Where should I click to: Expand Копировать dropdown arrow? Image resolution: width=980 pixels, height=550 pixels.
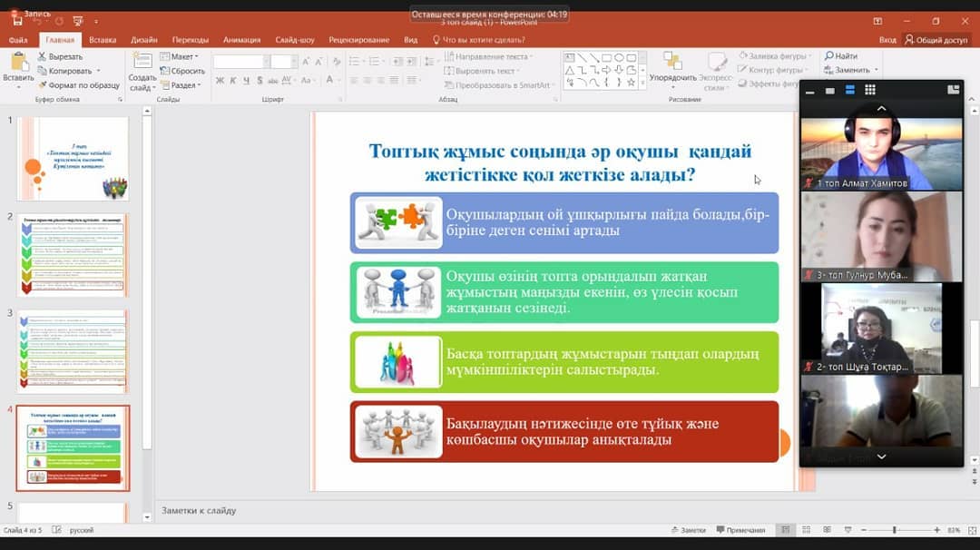(98, 71)
